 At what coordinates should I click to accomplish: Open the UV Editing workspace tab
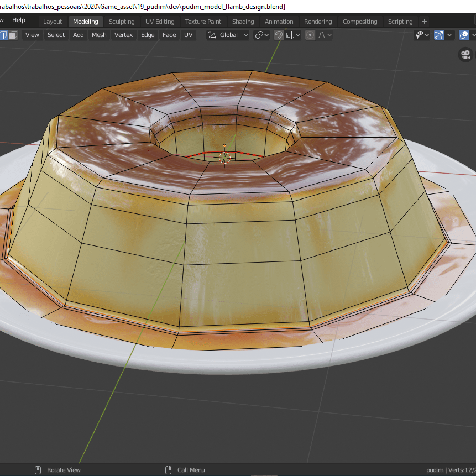pyautogui.click(x=160, y=22)
